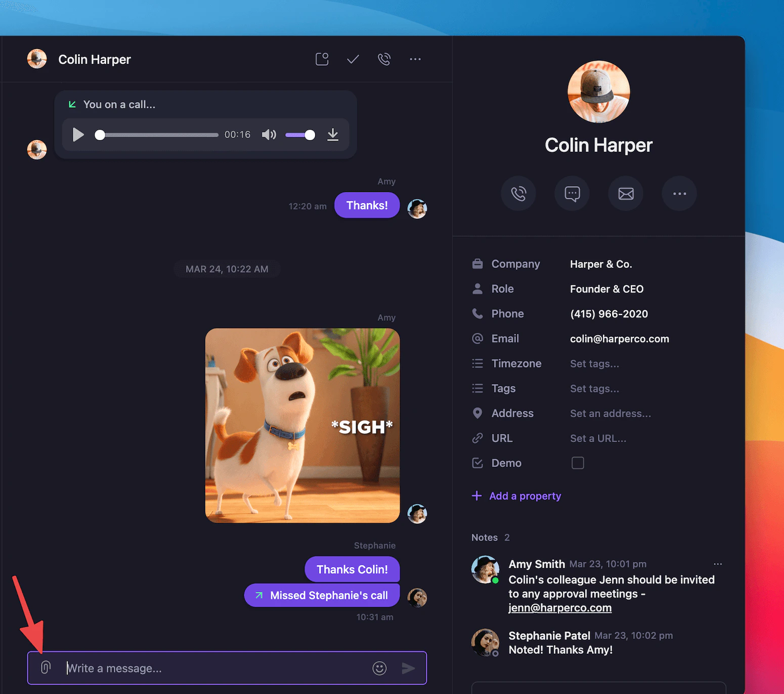The width and height of the screenshot is (784, 694).
Task: Click the Company briefcase icon
Action: [477, 264]
